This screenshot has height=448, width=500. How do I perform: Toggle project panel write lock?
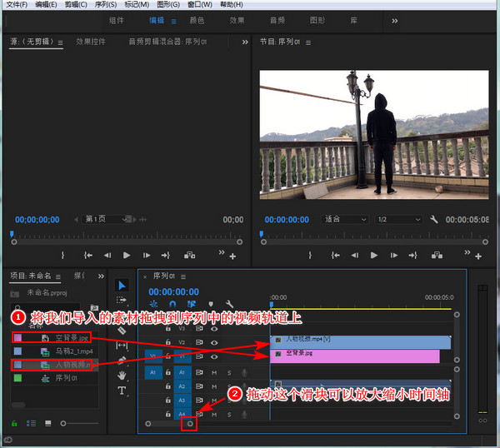click(x=14, y=423)
